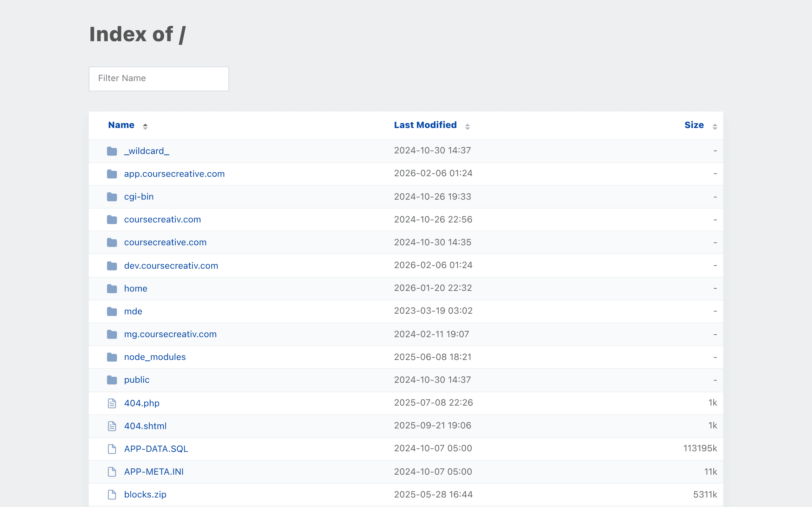This screenshot has height=507, width=812.
Task: Click the folder icon beside mde
Action: [x=112, y=311]
